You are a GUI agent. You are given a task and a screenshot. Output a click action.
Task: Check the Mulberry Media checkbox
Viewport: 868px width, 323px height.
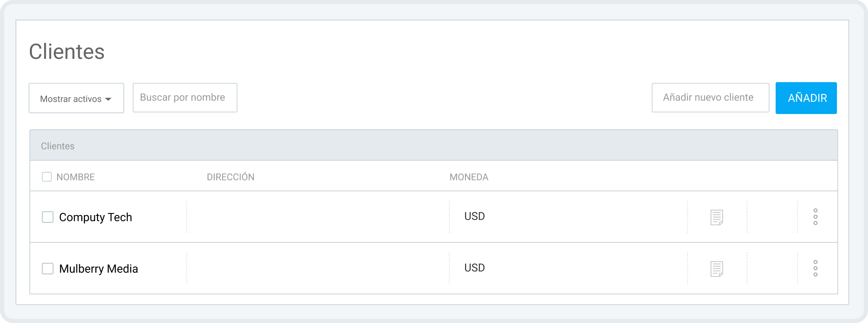point(48,269)
